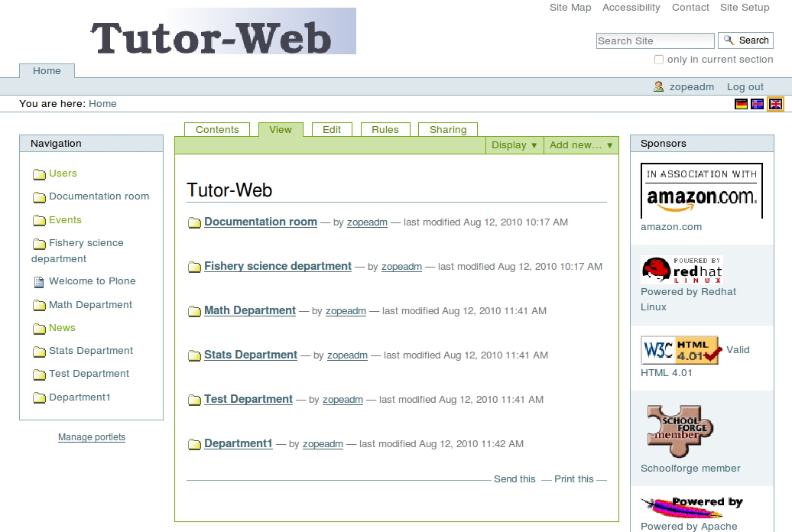The image size is (792, 532).
Task: Click folder icon next to Math Department heading
Action: pos(194,312)
